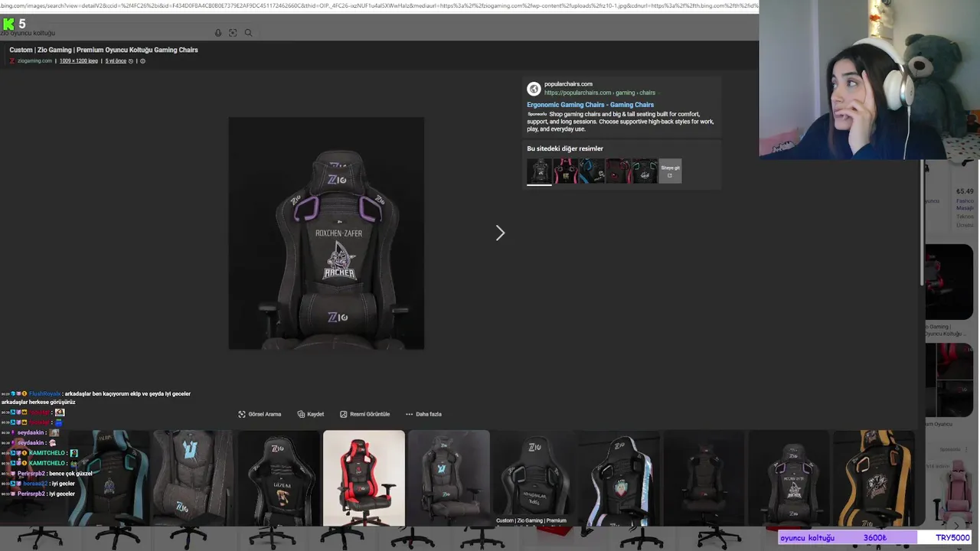Select the blue striped chair site thumbnail
Viewport: 980px width, 551px height.
coord(592,171)
